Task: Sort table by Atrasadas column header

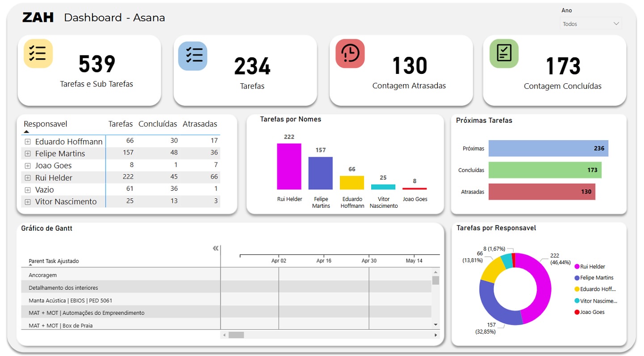Action: 200,124
